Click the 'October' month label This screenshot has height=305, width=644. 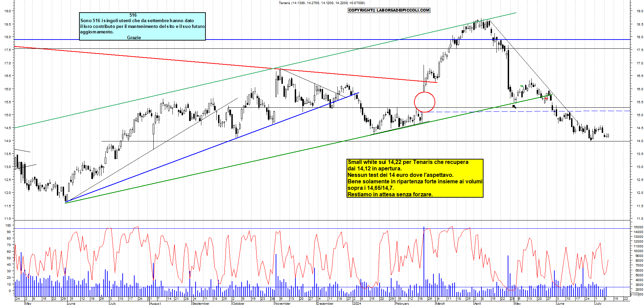(x=238, y=303)
